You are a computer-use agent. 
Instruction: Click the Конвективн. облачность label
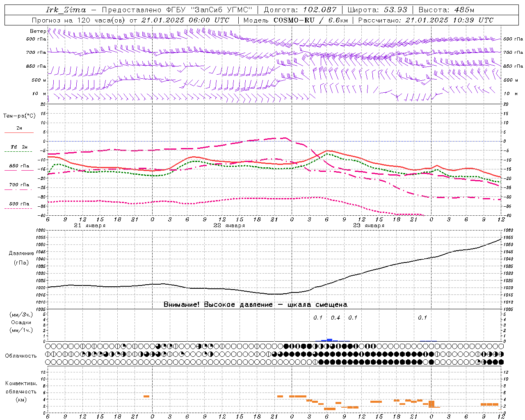click(21, 388)
